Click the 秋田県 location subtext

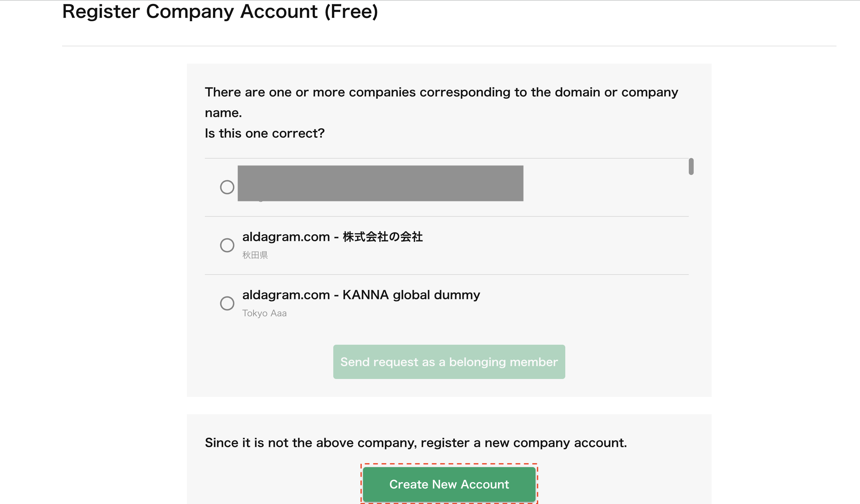pyautogui.click(x=255, y=255)
